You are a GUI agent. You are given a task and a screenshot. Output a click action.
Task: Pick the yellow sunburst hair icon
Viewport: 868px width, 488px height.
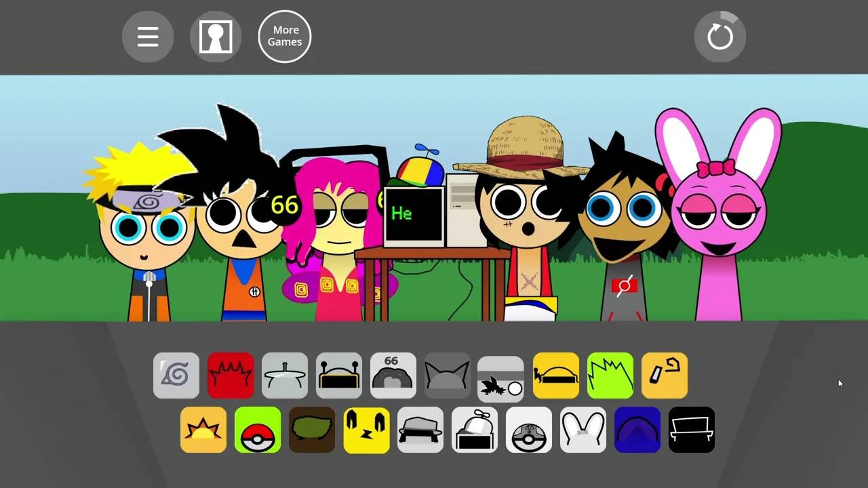[203, 430]
